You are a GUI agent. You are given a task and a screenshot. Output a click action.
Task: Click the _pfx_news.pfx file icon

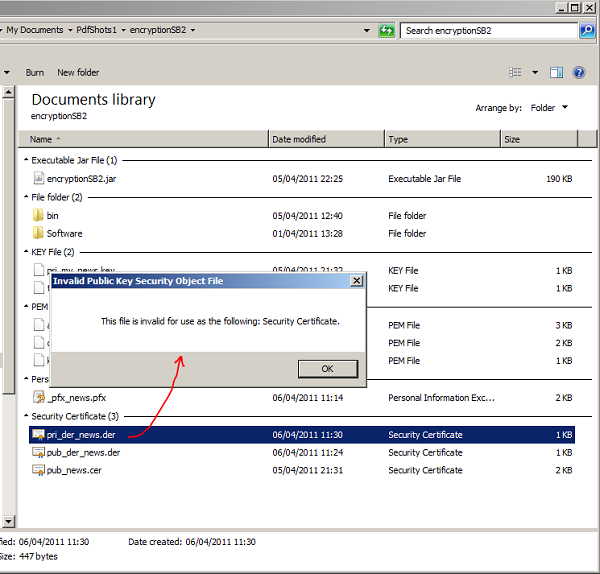39,397
